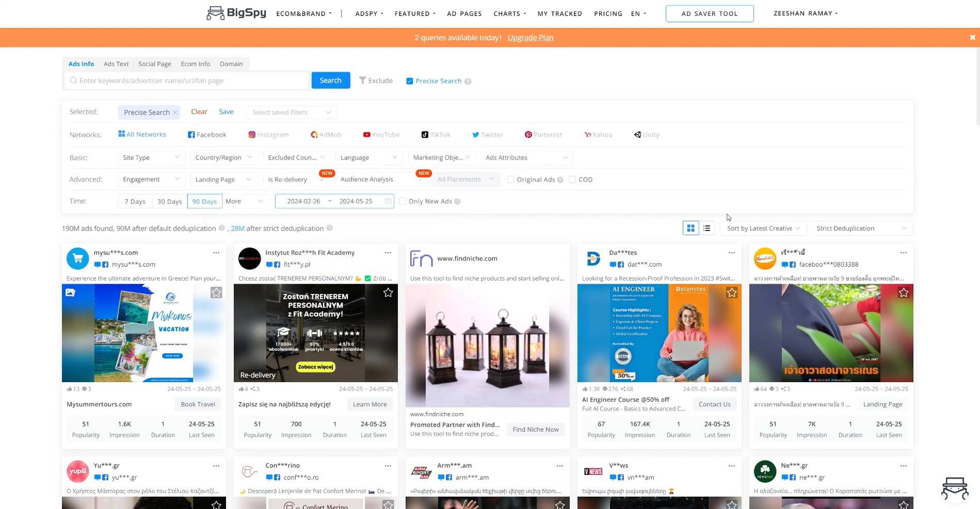Click the blue Search button
This screenshot has width=980, height=509.
tap(330, 80)
